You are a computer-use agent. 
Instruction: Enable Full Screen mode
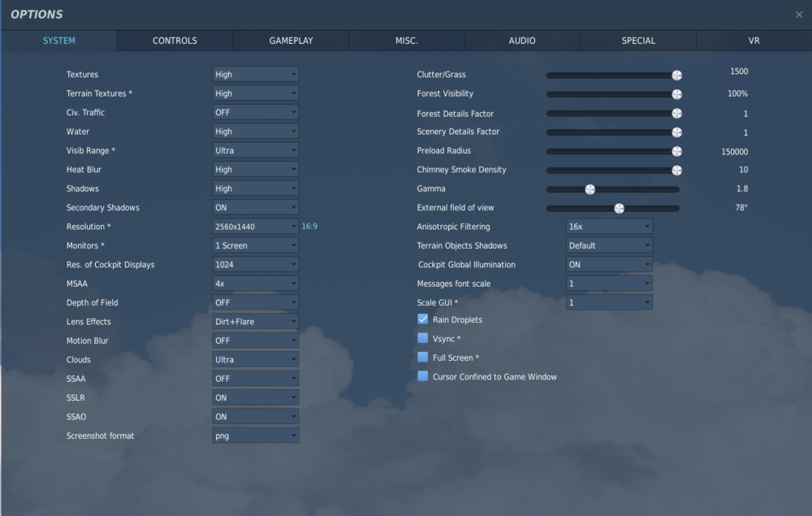[x=422, y=357]
